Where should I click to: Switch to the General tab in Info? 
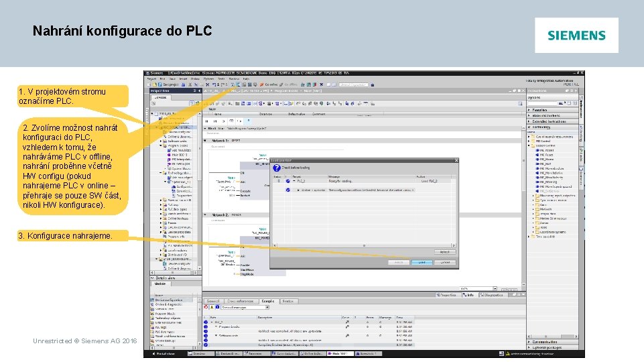[213, 301]
